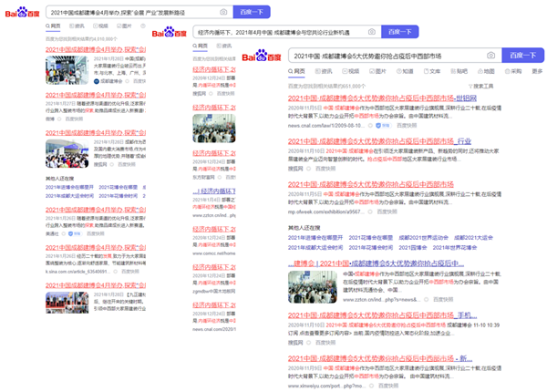The width and height of the screenshot is (547, 392).
Task: Click the www.zztcn.cn source URL in the right page
Action: point(380,300)
